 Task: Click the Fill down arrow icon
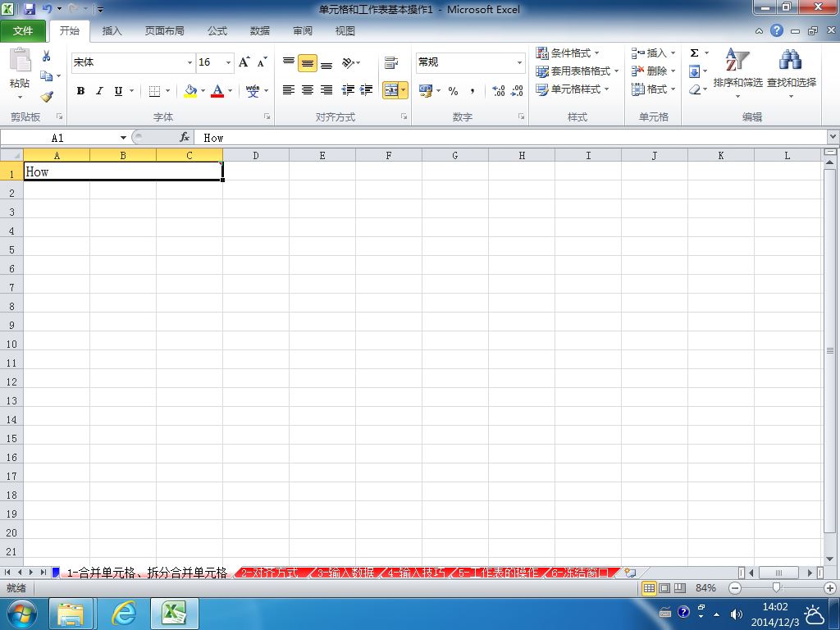coord(694,71)
